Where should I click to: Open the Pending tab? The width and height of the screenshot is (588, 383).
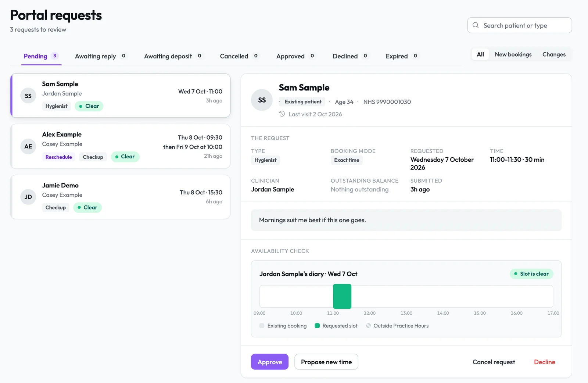click(x=41, y=56)
